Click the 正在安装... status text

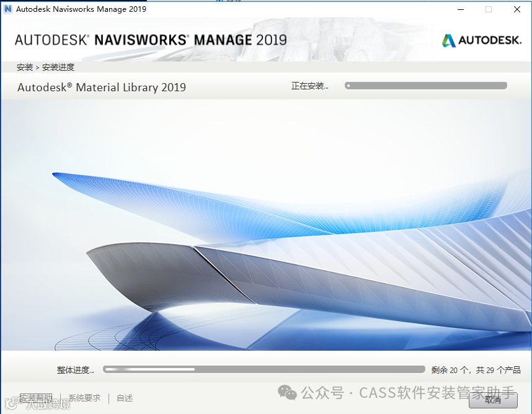pos(310,86)
